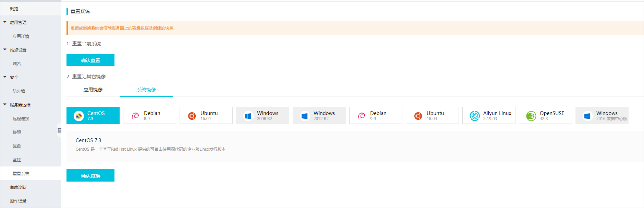The image size is (644, 208).
Task: Pick the Ubuntu 18.04 logo icon
Action: (x=418, y=116)
